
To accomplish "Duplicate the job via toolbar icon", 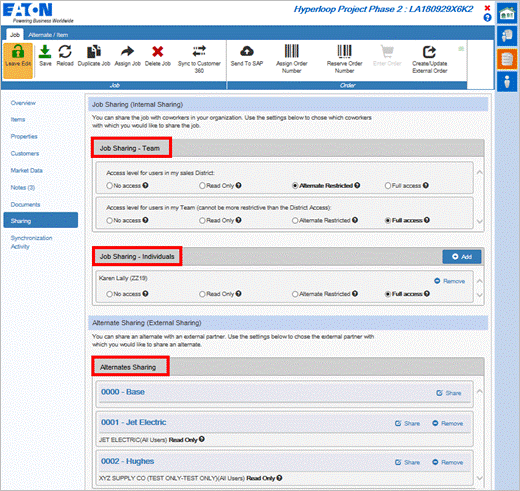I will click(x=94, y=52).
